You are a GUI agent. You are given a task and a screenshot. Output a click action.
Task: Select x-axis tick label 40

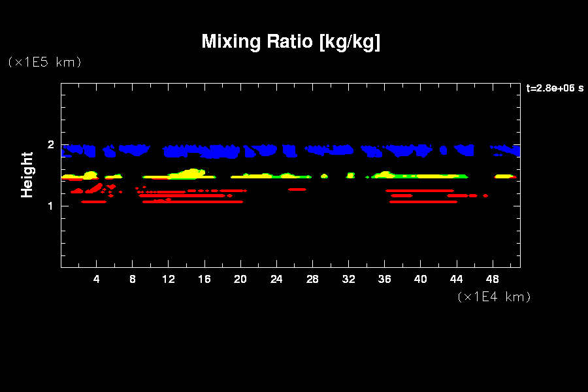(420, 279)
